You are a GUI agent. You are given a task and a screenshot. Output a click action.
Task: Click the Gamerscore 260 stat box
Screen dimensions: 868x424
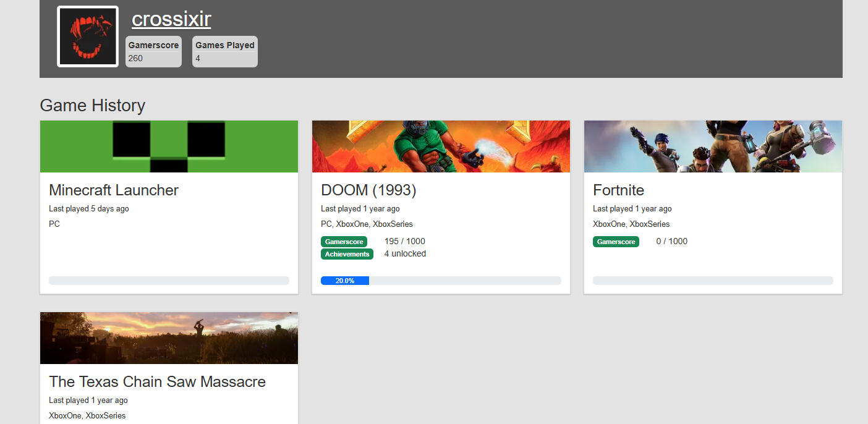click(153, 51)
